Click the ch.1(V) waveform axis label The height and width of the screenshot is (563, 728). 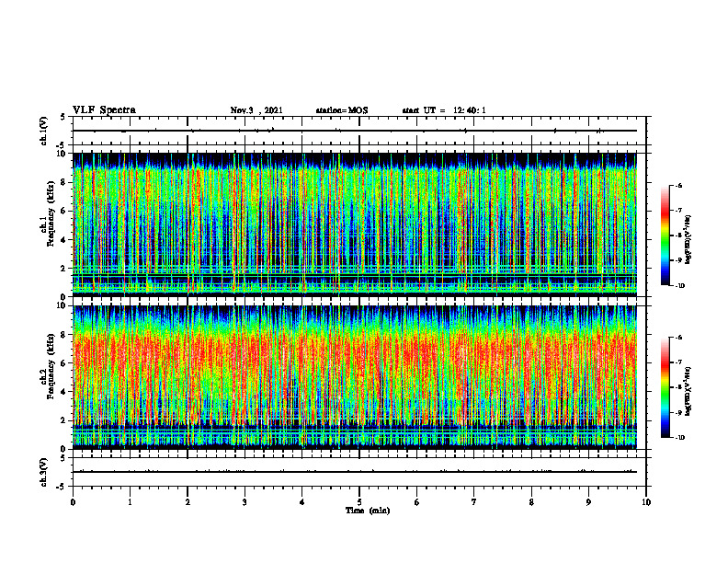44,131
